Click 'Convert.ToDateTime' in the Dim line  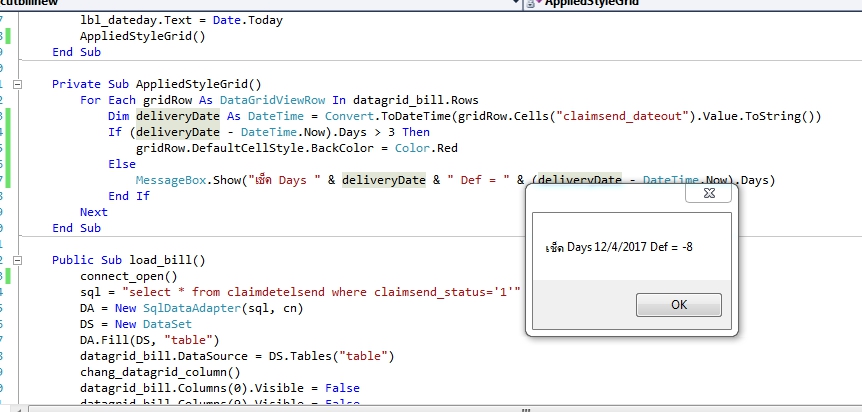click(388, 116)
